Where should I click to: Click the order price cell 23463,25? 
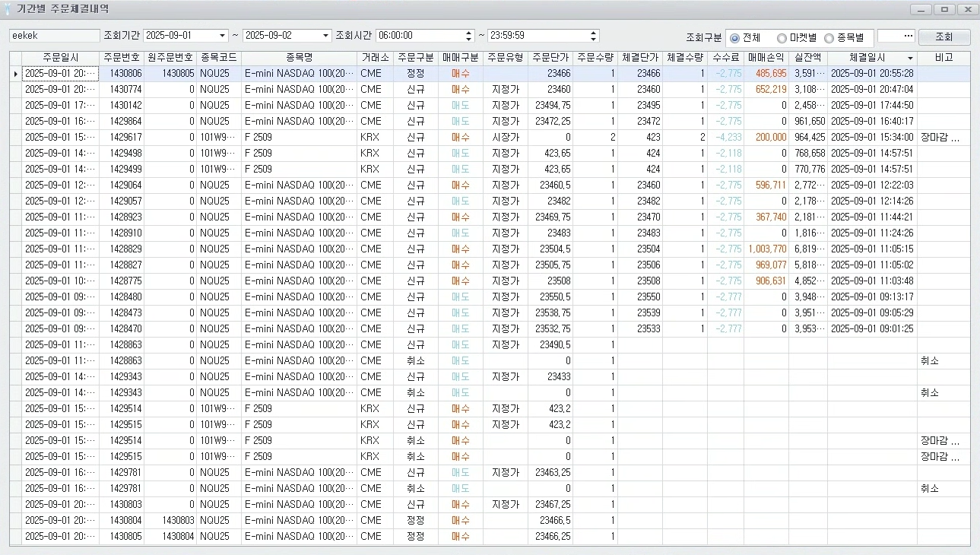coord(550,473)
